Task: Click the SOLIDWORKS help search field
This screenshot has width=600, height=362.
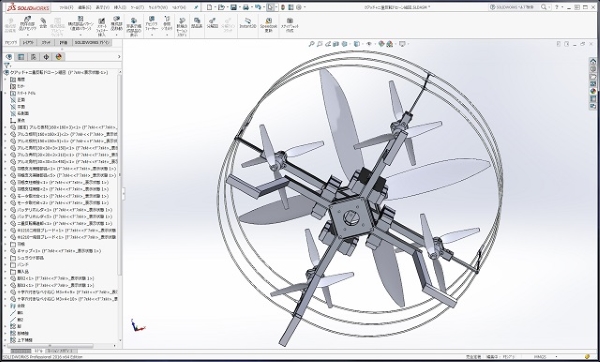Action: 518,7
